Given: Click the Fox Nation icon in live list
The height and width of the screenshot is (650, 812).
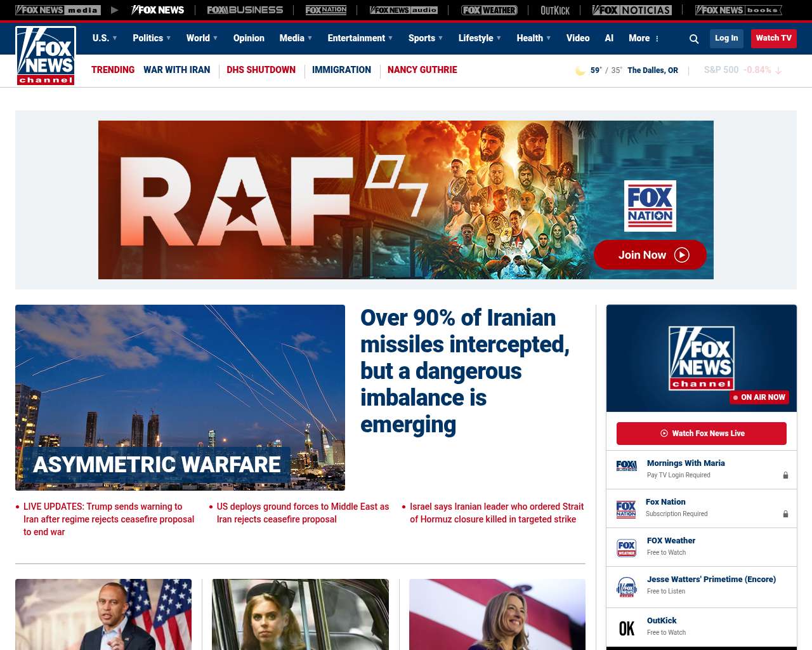Looking at the screenshot, I should point(626,509).
